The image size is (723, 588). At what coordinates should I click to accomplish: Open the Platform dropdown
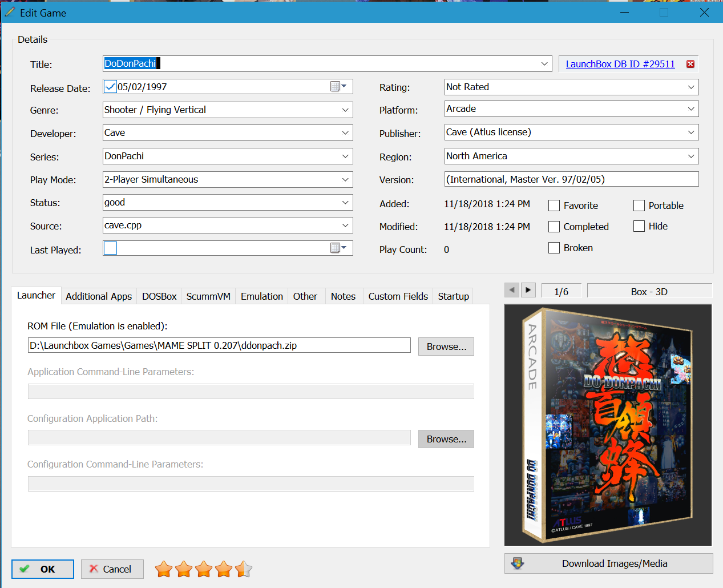pyautogui.click(x=691, y=108)
